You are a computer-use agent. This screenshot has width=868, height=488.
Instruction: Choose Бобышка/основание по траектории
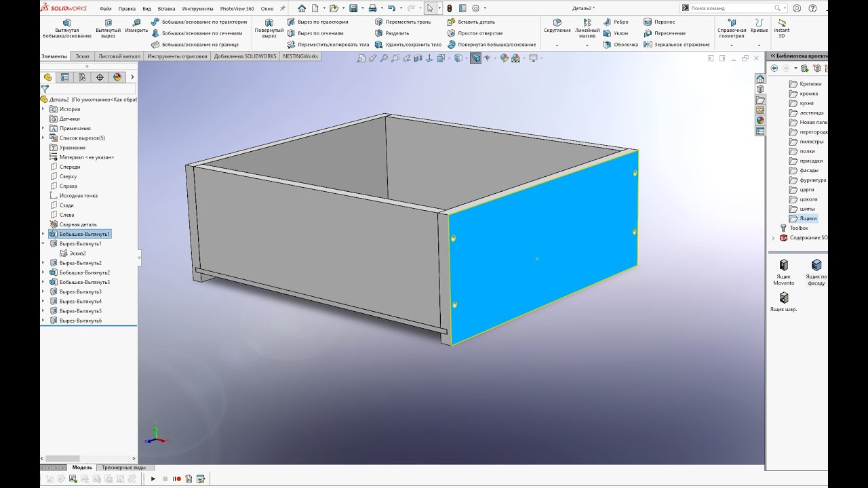(x=199, y=22)
